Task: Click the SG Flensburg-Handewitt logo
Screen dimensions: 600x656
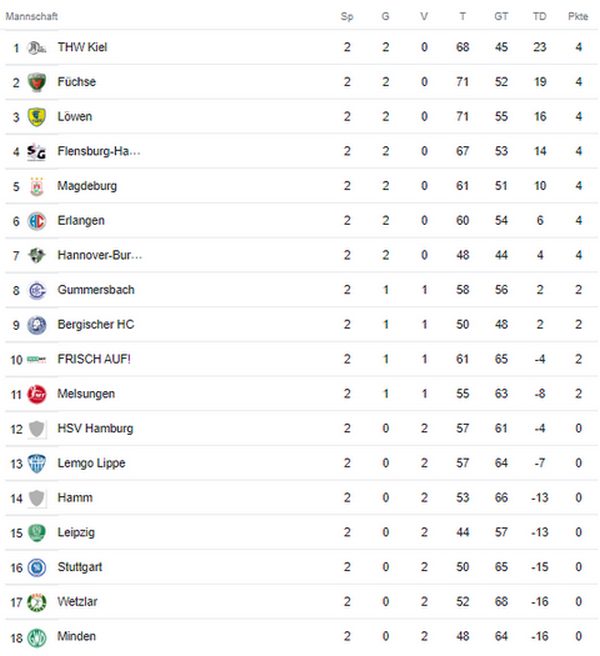Action: pos(36,151)
